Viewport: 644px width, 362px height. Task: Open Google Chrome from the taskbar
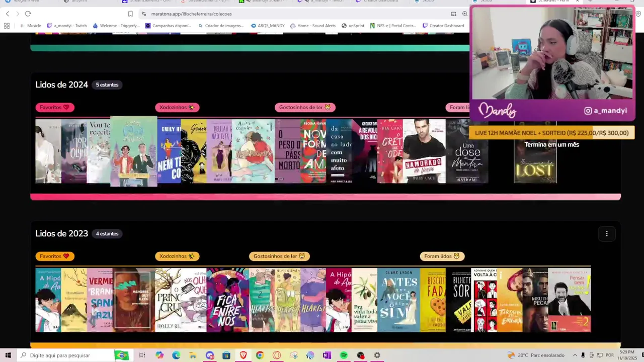point(260,355)
